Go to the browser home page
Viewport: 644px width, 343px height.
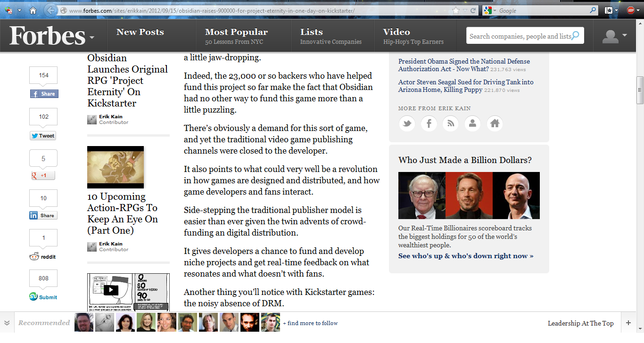pyautogui.click(x=33, y=10)
